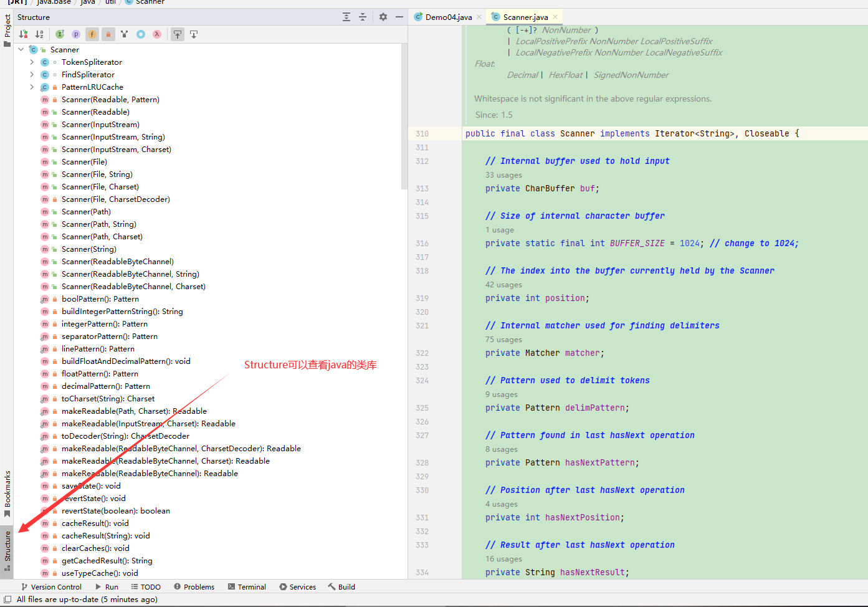
Task: Click '42 usages' hint above position field
Action: click(x=503, y=285)
